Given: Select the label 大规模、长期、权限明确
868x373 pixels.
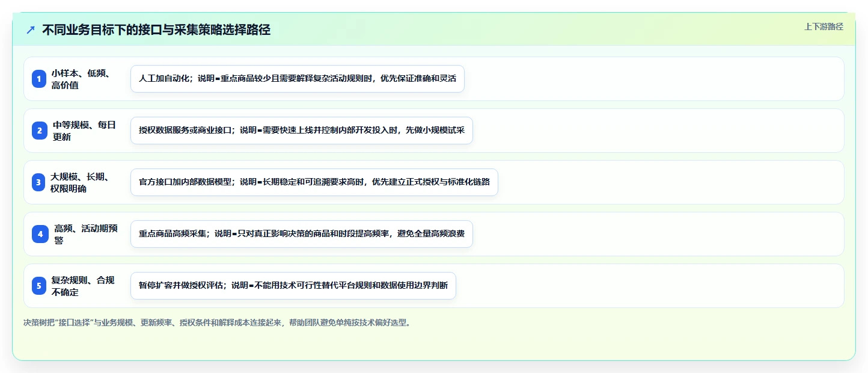Looking at the screenshot, I should click(x=80, y=182).
